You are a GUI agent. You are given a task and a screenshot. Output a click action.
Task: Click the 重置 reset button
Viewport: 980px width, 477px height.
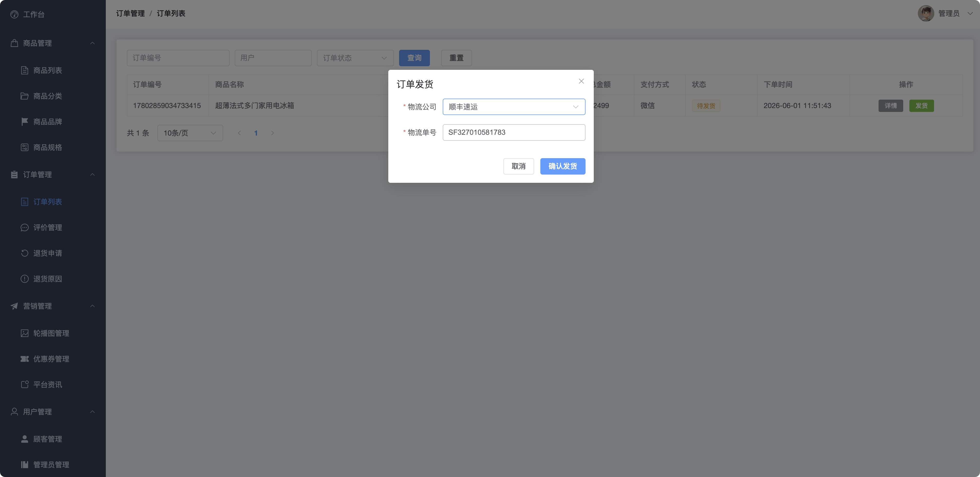coord(456,58)
